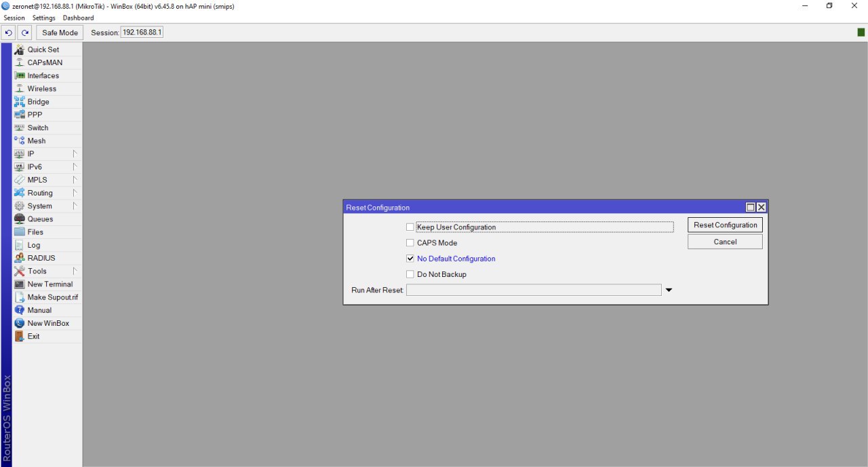868x467 pixels.
Task: Open the Queues menu icon
Action: click(20, 219)
